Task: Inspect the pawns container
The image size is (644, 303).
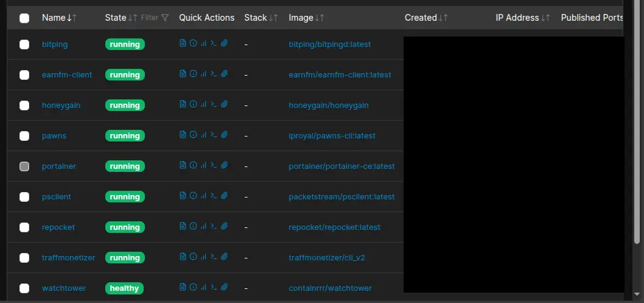Action: tap(193, 135)
